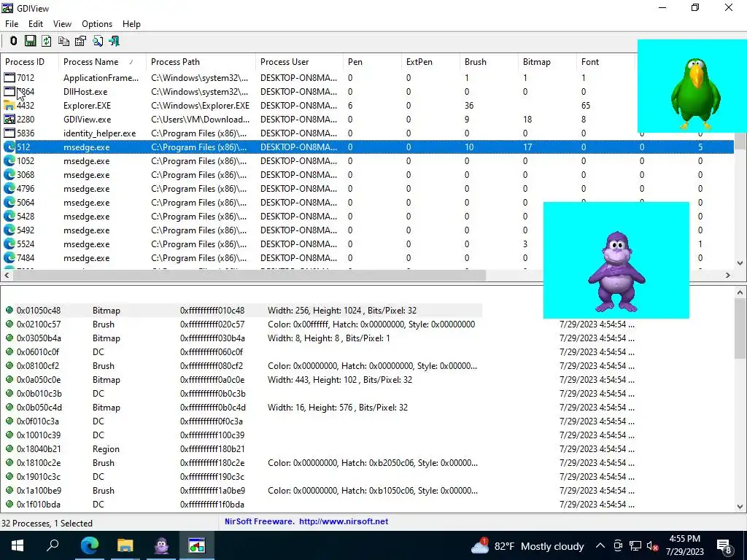Open the Help menu
Image resolution: width=747 pixels, height=560 pixels.
pos(131,24)
